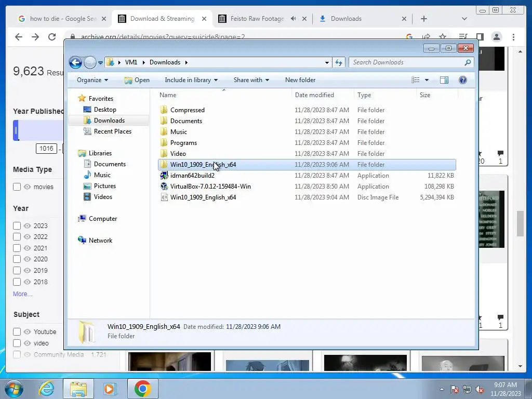Go back in the Explorer window

coord(75,62)
